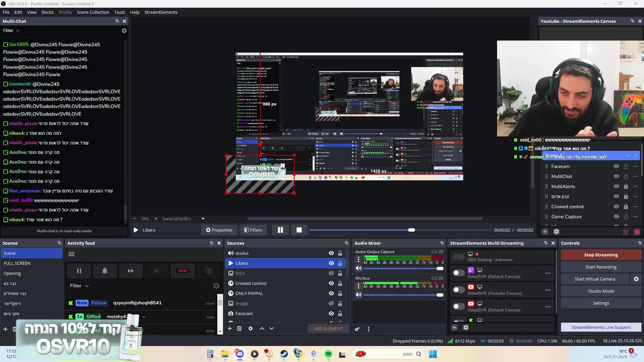The height and width of the screenshot is (362, 644).
Task: Enable OdedSVR Youtube Canvas stream toggle
Action: (x=458, y=290)
